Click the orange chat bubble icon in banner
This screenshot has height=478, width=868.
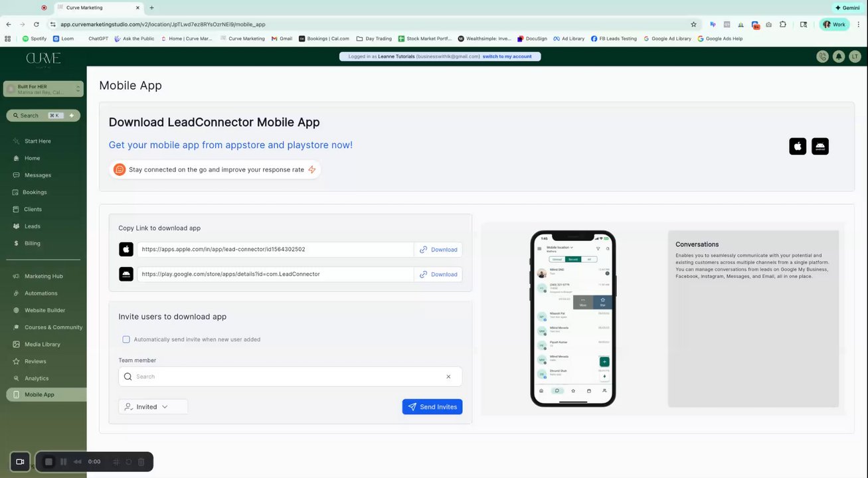click(120, 169)
